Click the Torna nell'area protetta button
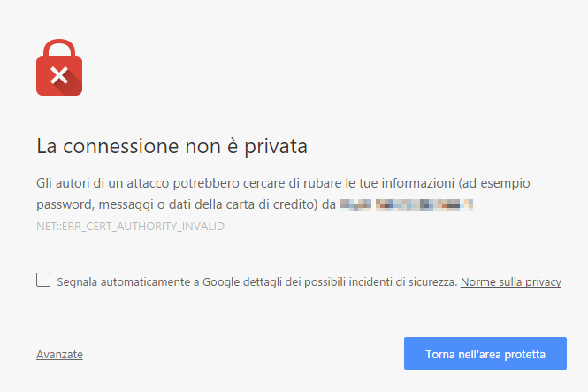Screen dimensions: 588x392 485,353
